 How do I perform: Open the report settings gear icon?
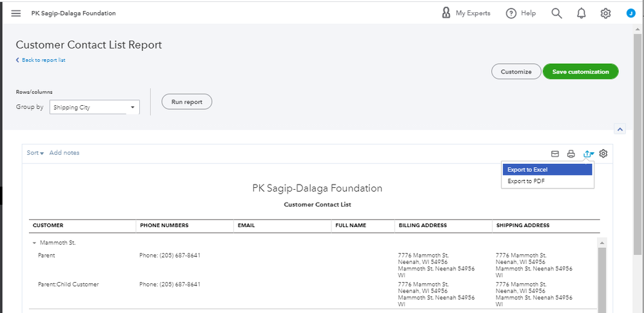tap(603, 154)
